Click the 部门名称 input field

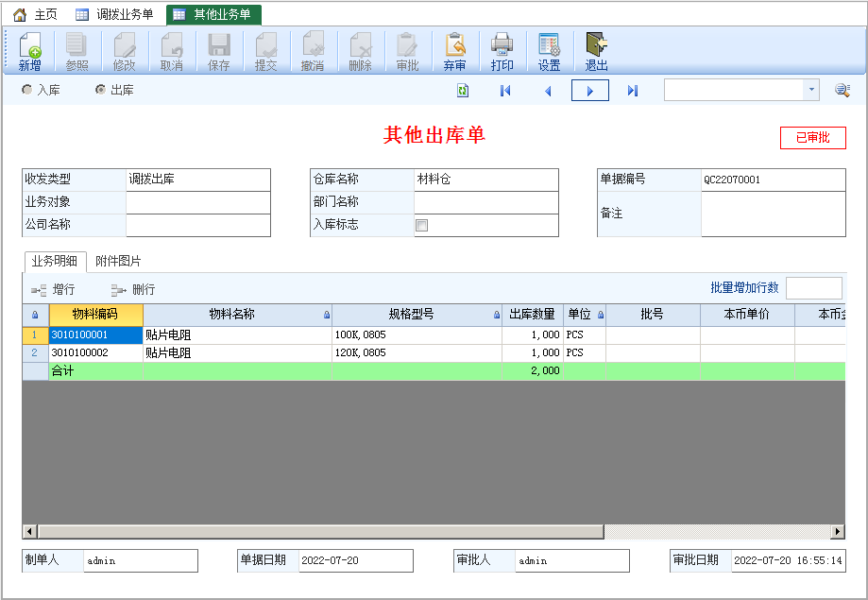tap(486, 202)
